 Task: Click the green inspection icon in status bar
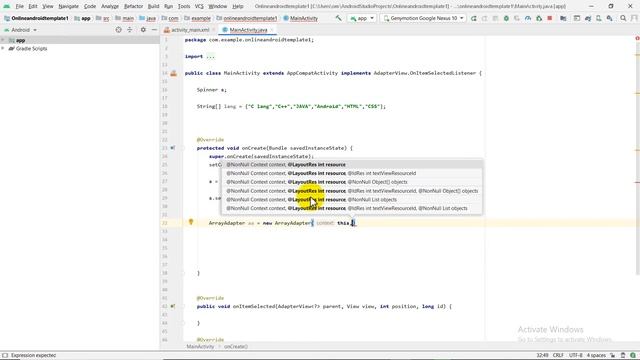pos(633,355)
